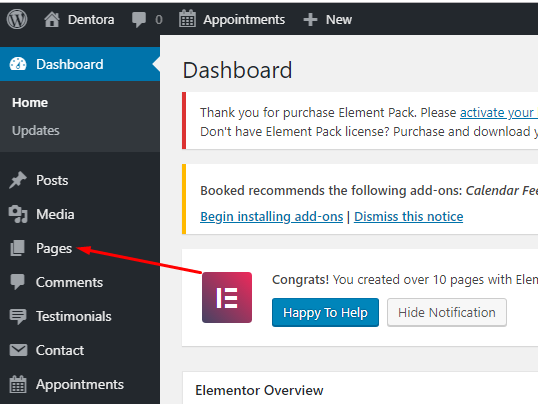The image size is (538, 404).
Task: Select the Home submenu item
Action: tap(30, 103)
